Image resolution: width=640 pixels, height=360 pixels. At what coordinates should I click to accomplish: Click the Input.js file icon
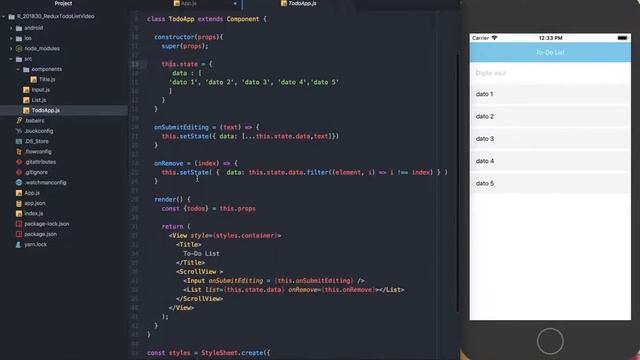point(26,90)
